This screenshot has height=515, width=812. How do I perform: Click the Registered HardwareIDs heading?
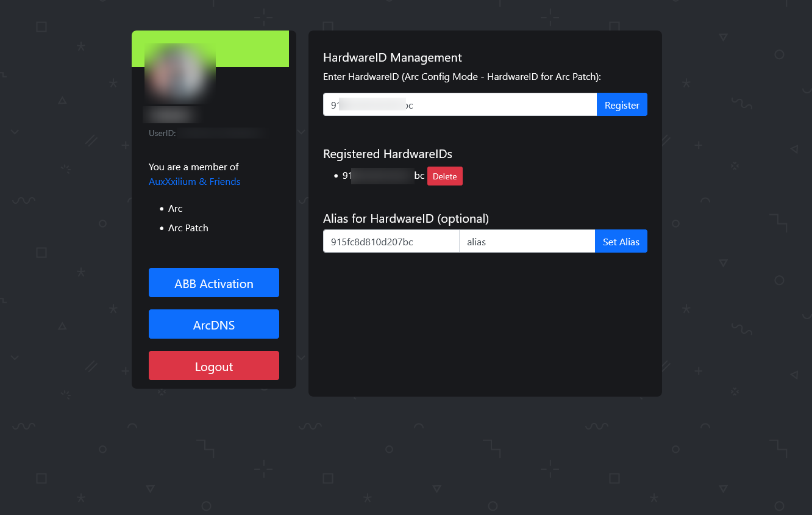pyautogui.click(x=387, y=154)
